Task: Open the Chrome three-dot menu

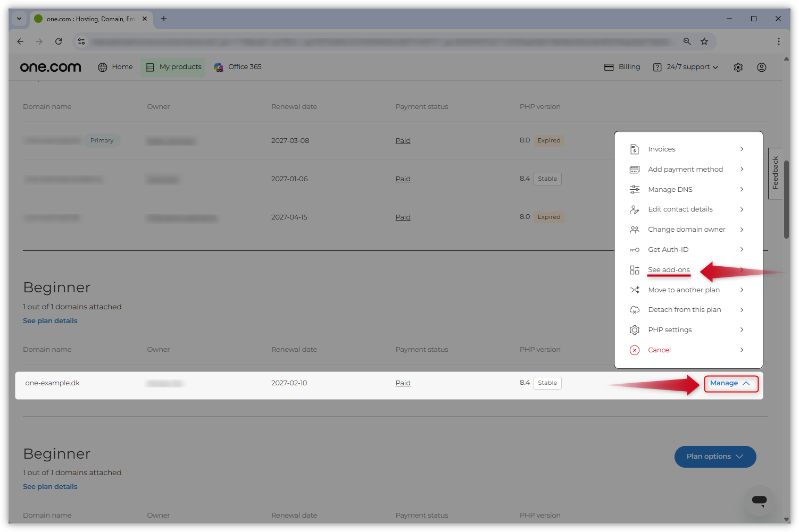Action: [779, 41]
